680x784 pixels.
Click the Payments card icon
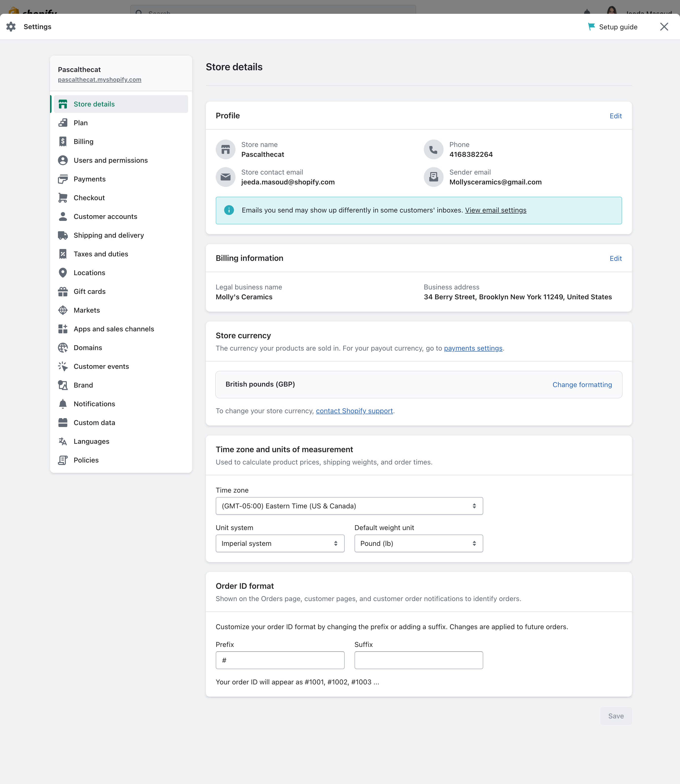click(63, 179)
